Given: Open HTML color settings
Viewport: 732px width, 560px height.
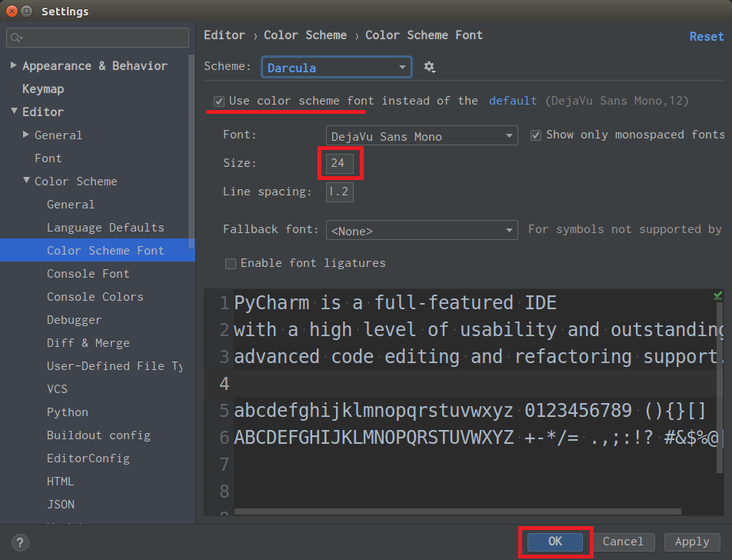Looking at the screenshot, I should click(60, 482).
